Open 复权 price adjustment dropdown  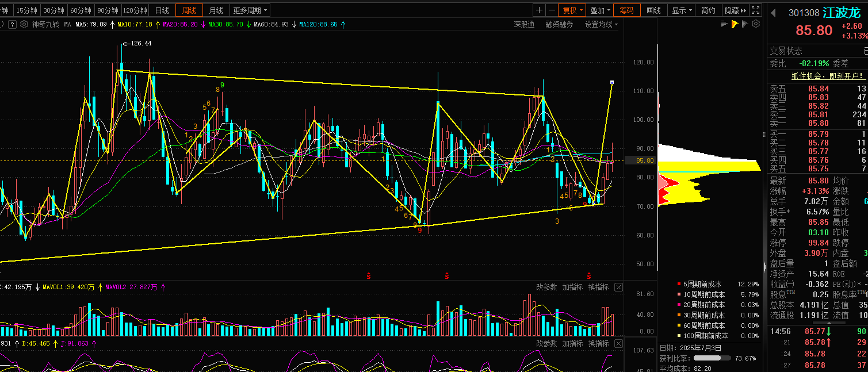pyautogui.click(x=573, y=10)
